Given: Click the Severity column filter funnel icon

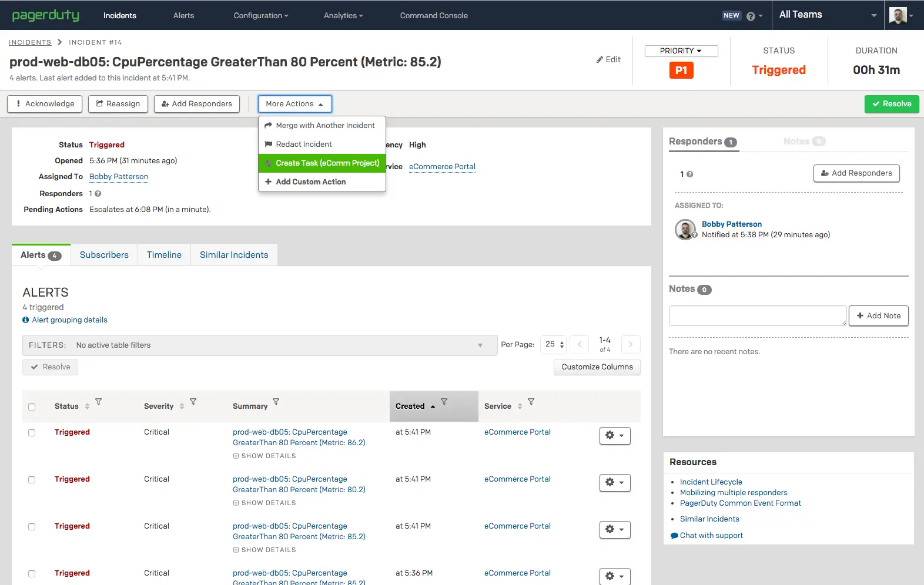Looking at the screenshot, I should coord(193,402).
